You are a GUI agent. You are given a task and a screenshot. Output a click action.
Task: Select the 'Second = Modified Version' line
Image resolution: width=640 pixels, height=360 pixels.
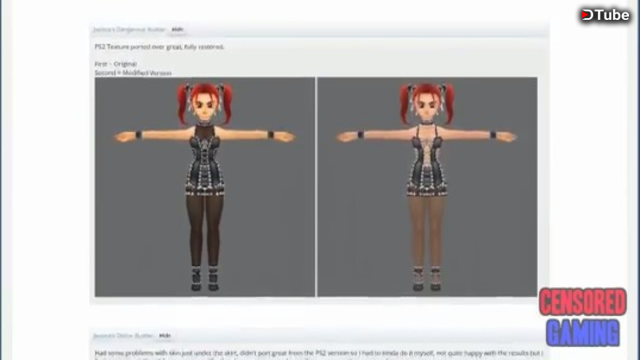pos(133,73)
